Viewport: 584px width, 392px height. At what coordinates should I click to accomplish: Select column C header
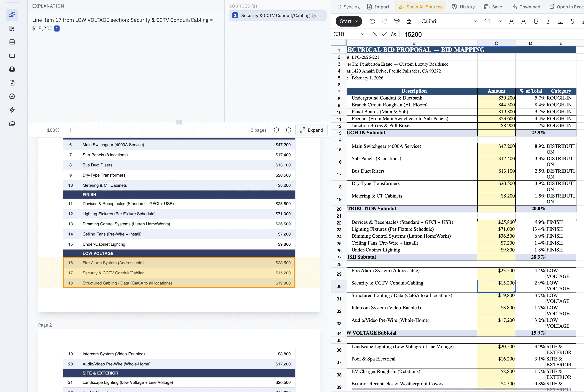point(496,43)
